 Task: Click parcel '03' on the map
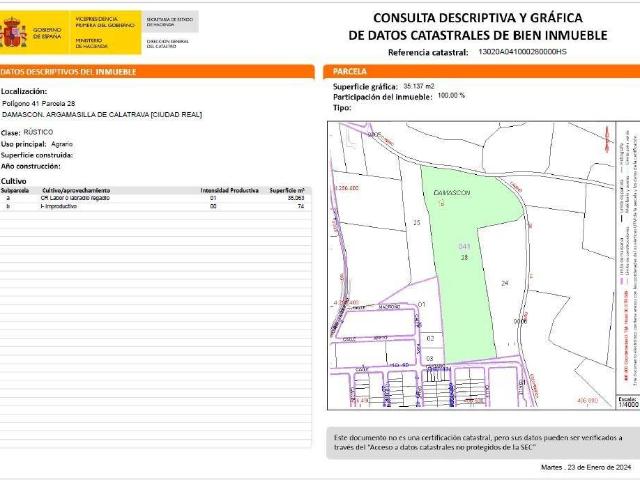(x=429, y=358)
